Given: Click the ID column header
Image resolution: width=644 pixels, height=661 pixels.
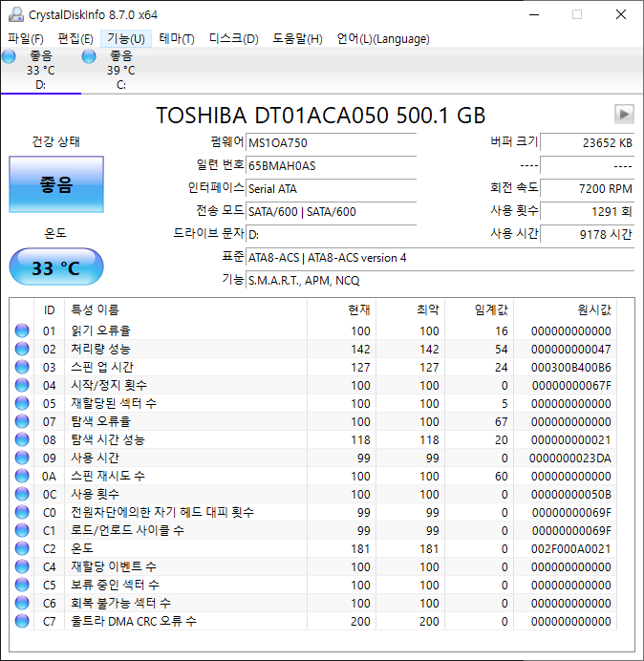Looking at the screenshot, I should tap(49, 309).
